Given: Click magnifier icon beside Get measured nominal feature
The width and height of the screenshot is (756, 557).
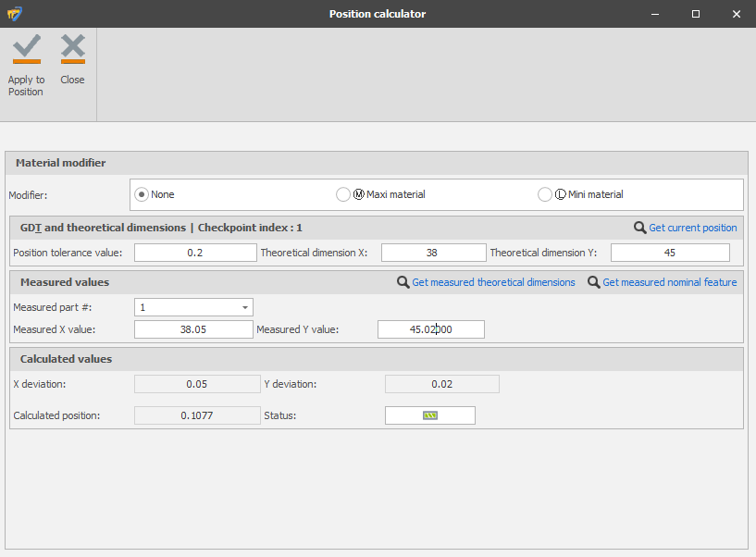Looking at the screenshot, I should pos(594,282).
